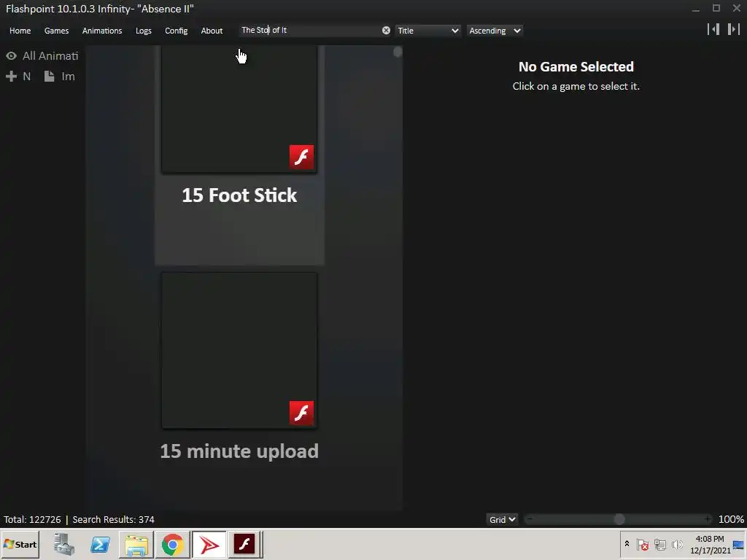Click the network tray icon
The image size is (747, 560).
659,544
